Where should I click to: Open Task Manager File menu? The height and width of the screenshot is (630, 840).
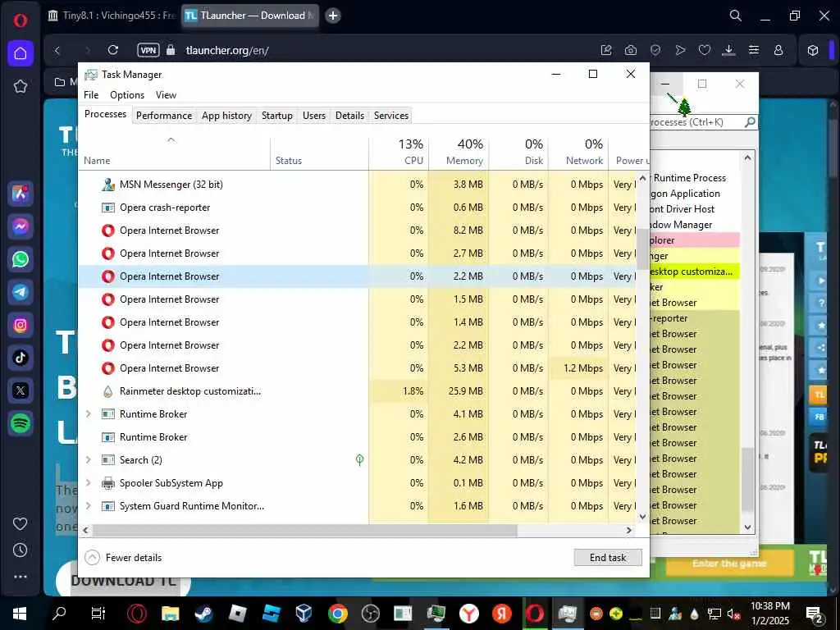tap(91, 95)
